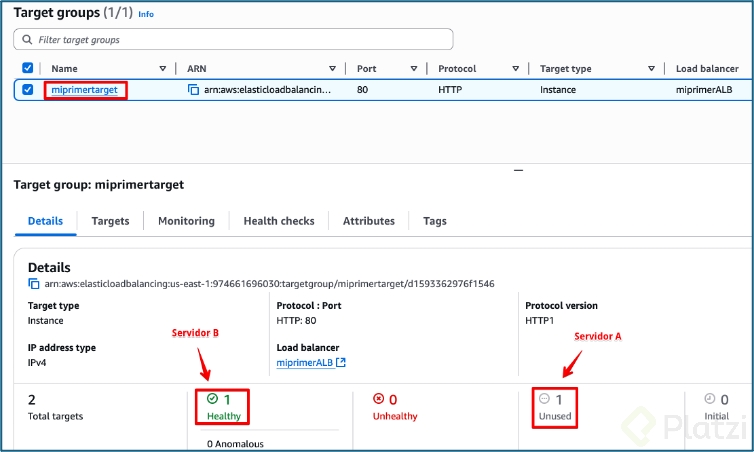This screenshot has width=754, height=452.
Task: Open the Attributes tab
Action: pos(369,221)
